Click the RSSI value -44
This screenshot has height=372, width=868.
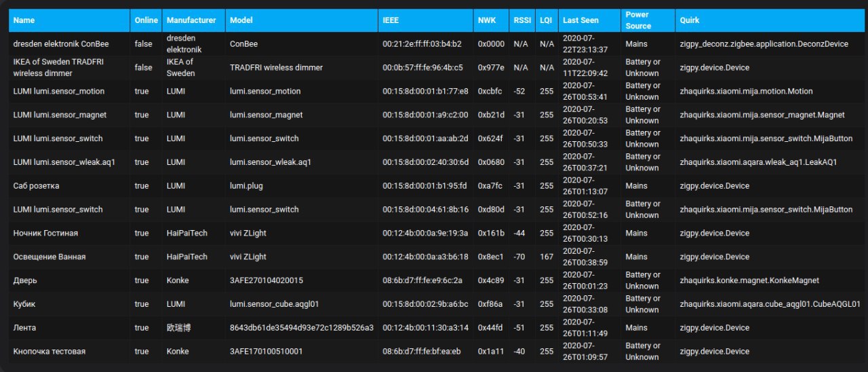click(x=519, y=234)
